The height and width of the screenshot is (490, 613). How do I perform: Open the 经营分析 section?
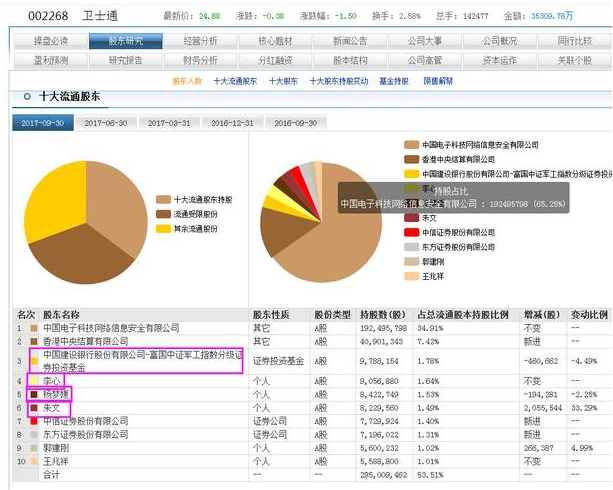(x=200, y=41)
